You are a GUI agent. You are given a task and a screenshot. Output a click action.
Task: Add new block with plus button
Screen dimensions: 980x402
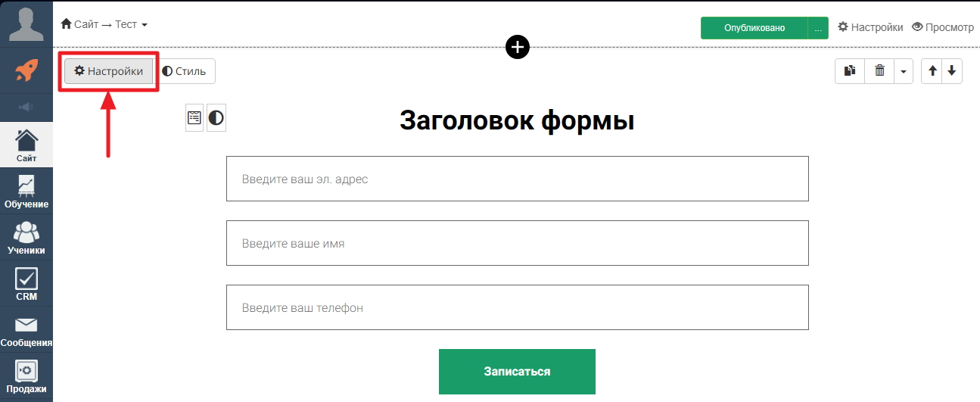(518, 47)
